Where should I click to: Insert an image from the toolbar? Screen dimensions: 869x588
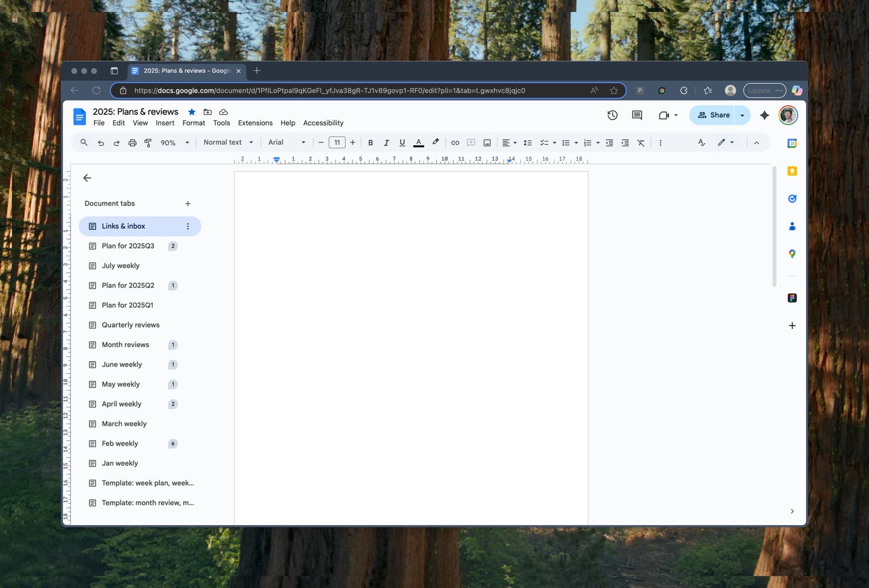[x=487, y=142]
